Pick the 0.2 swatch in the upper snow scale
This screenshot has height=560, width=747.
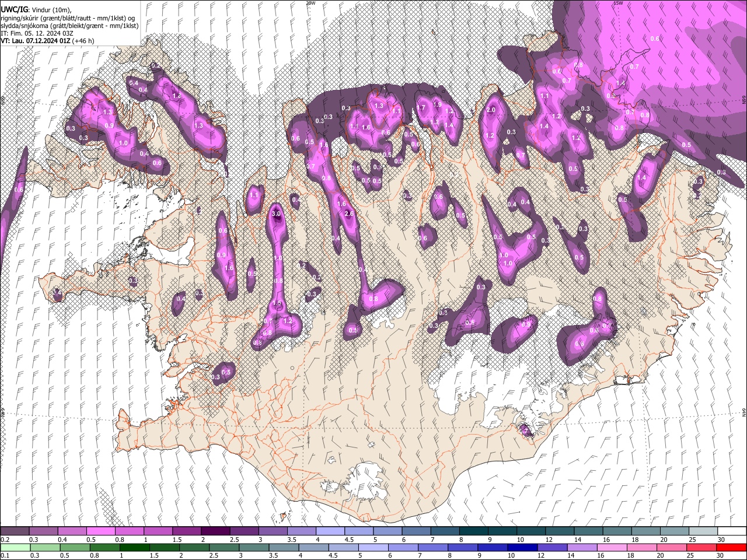pos(15,531)
